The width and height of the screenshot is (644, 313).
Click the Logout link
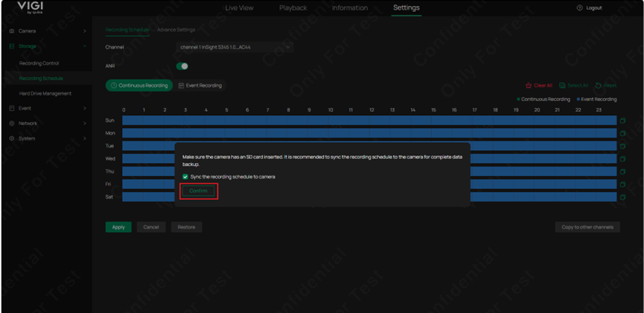[594, 7]
